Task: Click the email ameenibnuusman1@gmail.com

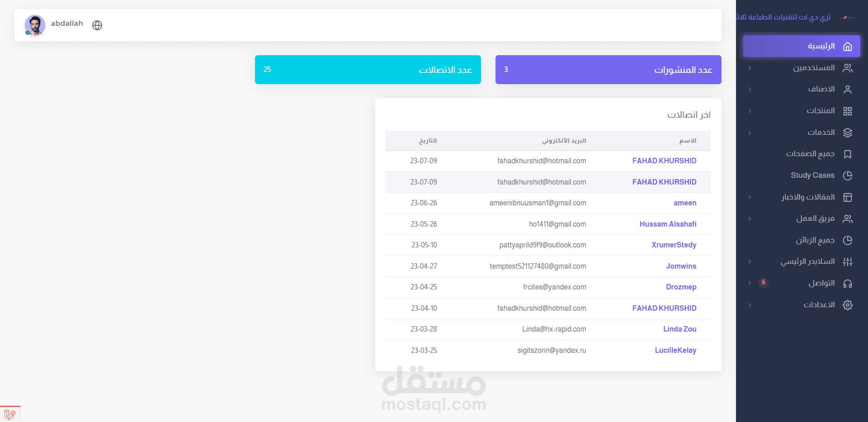Action: (x=538, y=203)
